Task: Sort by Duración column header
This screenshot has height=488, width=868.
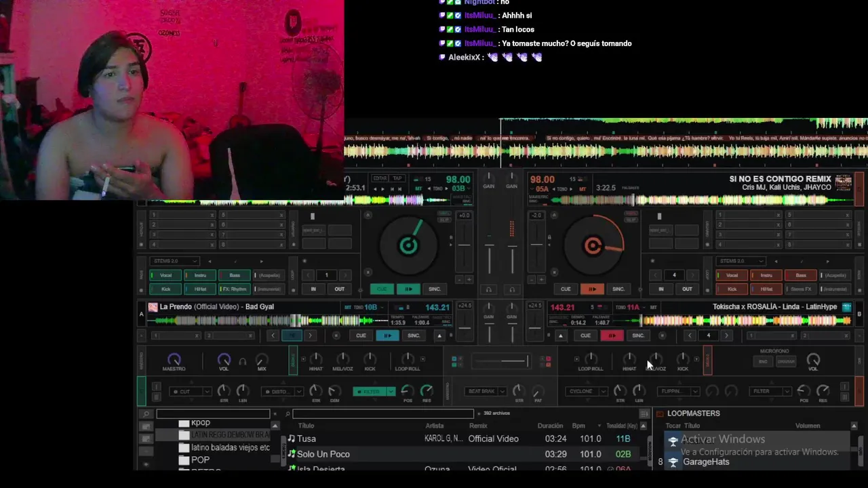Action: point(550,426)
